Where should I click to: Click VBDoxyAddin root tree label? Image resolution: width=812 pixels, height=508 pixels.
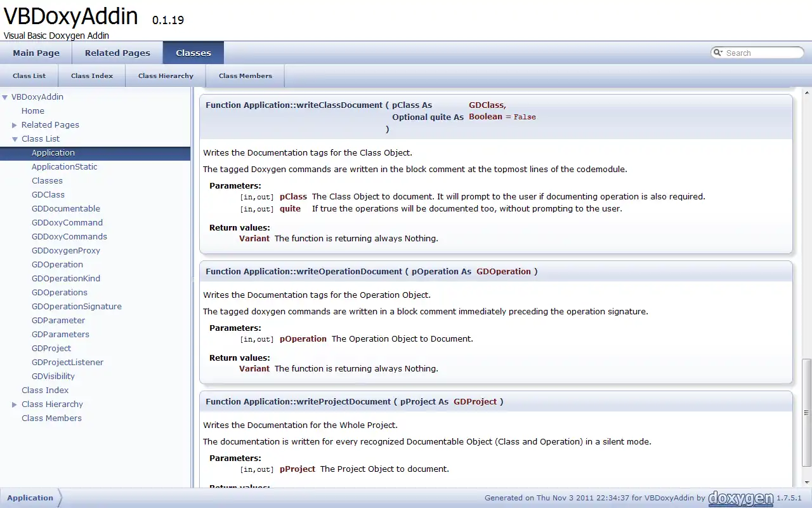coord(37,97)
